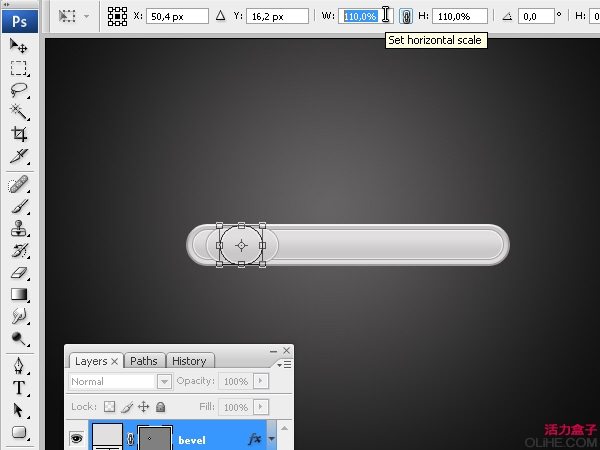The height and width of the screenshot is (450, 600).
Task: Toggle maintain aspect ratio chain link
Action: point(406,16)
